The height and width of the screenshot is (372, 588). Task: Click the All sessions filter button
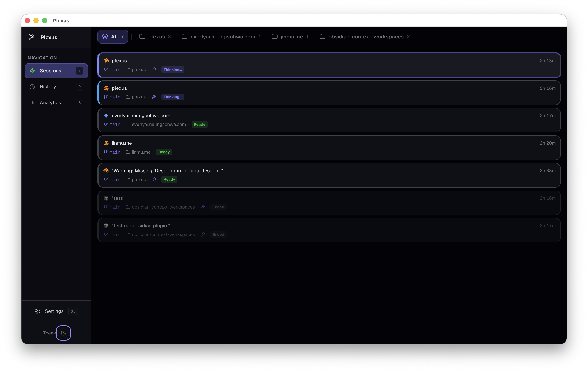coord(113,36)
